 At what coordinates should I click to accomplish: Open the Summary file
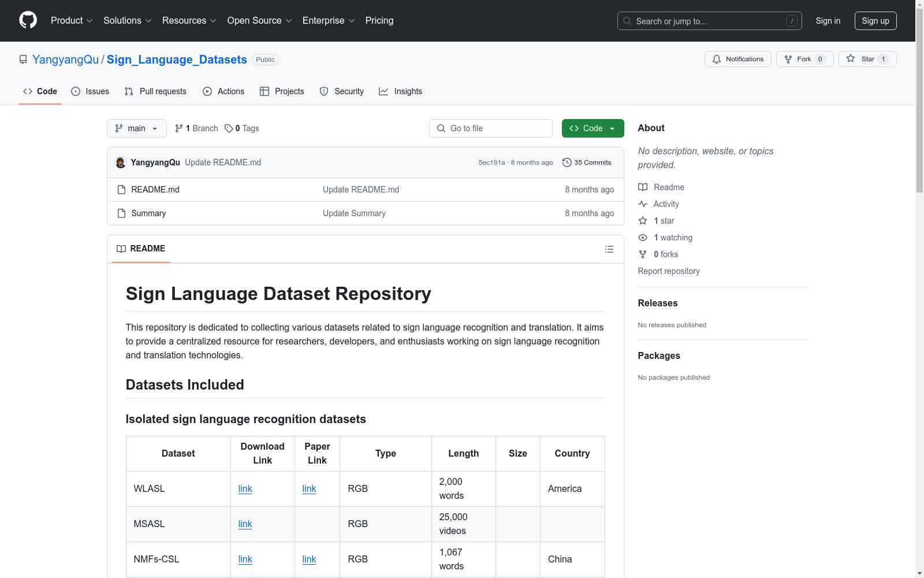(148, 213)
